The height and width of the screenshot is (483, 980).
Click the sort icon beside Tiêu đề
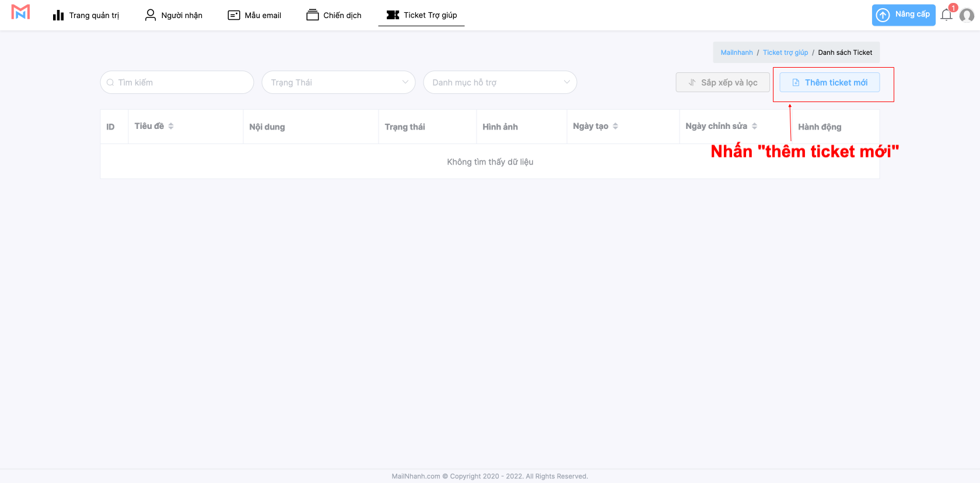point(171,126)
